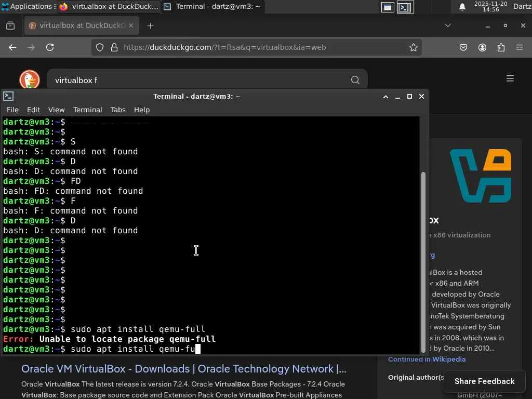Select the virtualbox at DuckDuckGo browser tab

82,25
